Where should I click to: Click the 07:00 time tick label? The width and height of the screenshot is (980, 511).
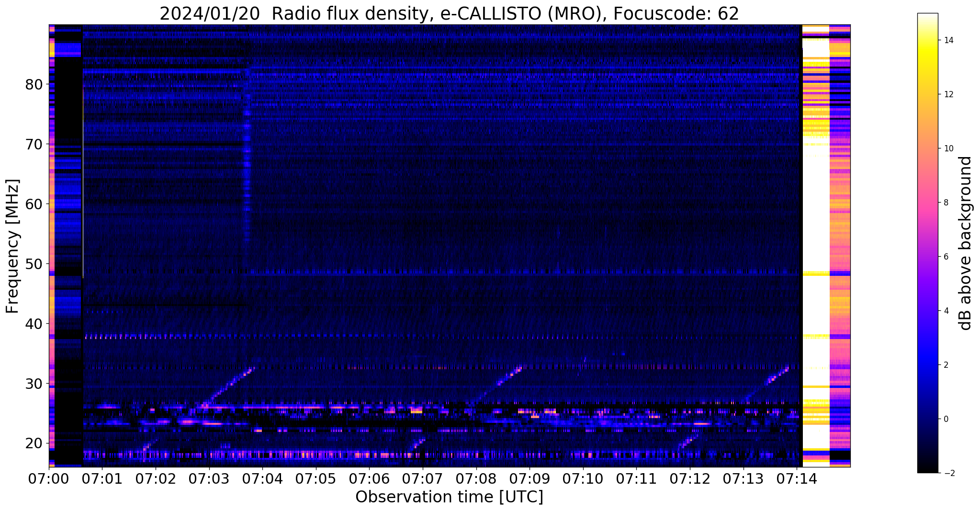pyautogui.click(x=49, y=478)
